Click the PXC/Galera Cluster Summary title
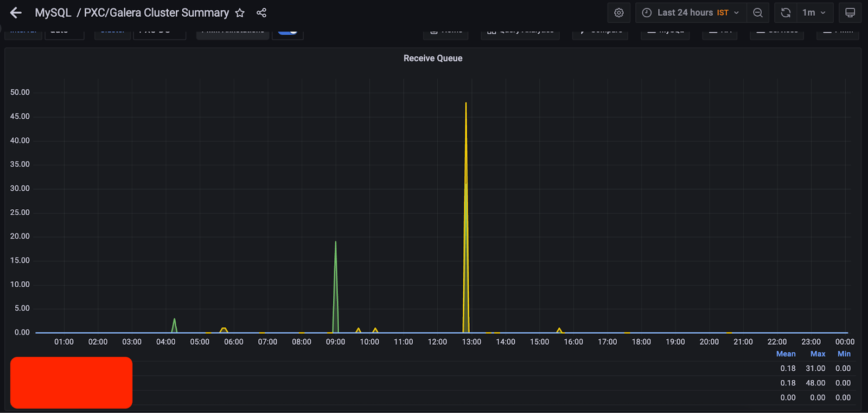 [x=156, y=12]
